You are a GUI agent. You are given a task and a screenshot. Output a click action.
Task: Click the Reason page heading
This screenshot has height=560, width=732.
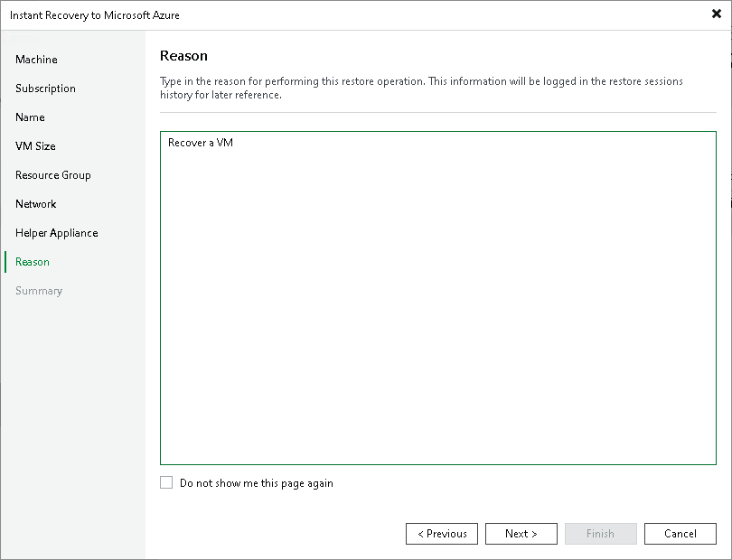click(183, 55)
